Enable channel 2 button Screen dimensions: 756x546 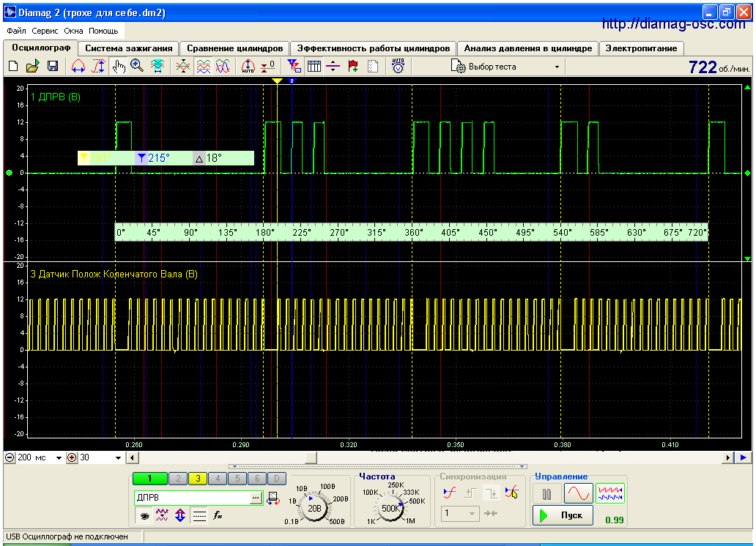click(178, 479)
